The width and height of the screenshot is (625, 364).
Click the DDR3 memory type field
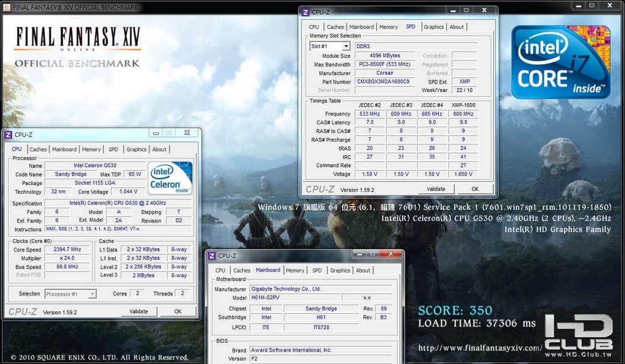click(x=416, y=46)
